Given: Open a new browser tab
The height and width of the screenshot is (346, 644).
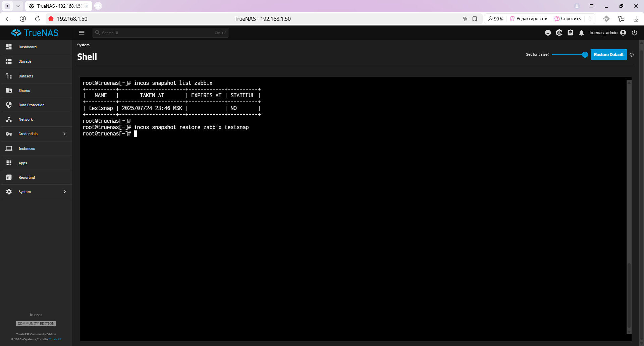Looking at the screenshot, I should tap(98, 6).
